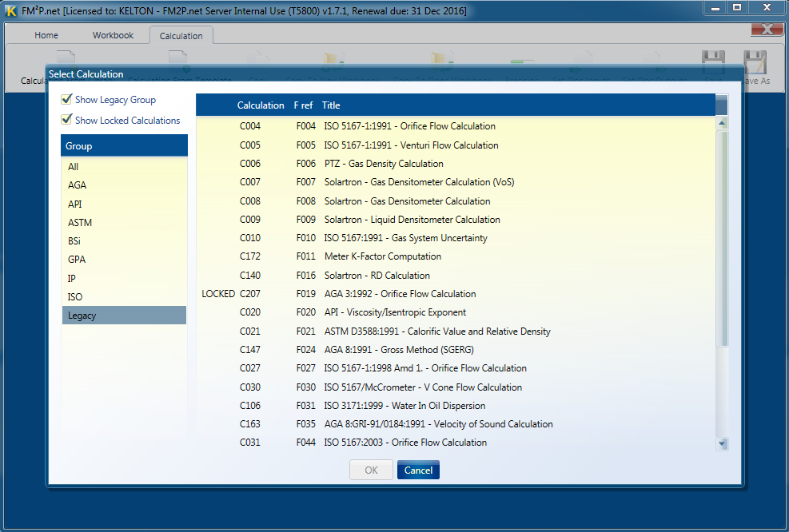
Task: Select Solartron Liquid Densitometer Calculation row
Action: point(456,219)
